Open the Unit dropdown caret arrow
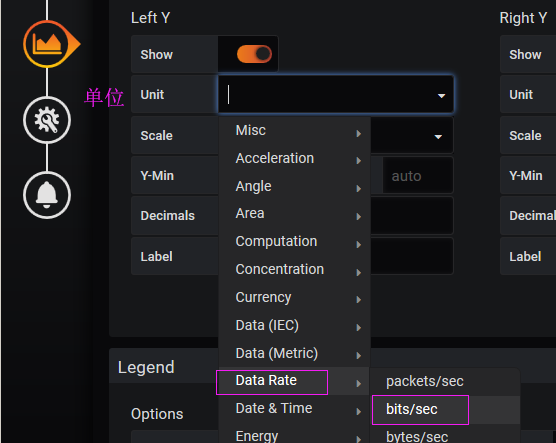 441,96
